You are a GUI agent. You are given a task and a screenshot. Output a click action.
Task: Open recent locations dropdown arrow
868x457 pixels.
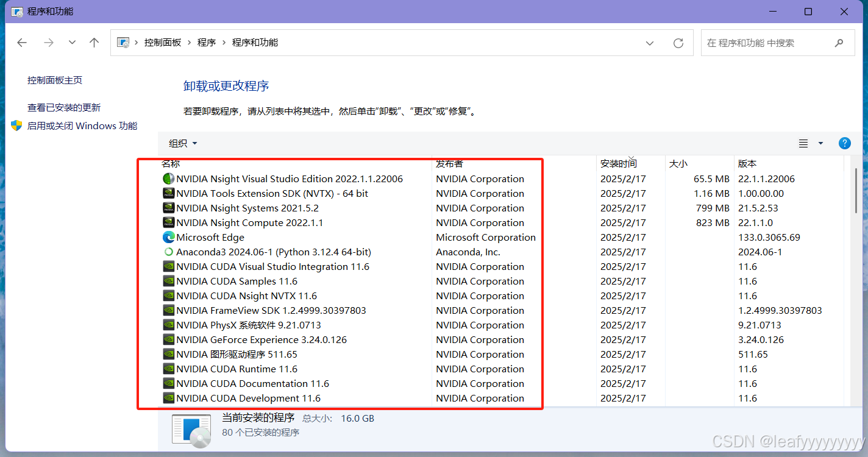(73, 43)
